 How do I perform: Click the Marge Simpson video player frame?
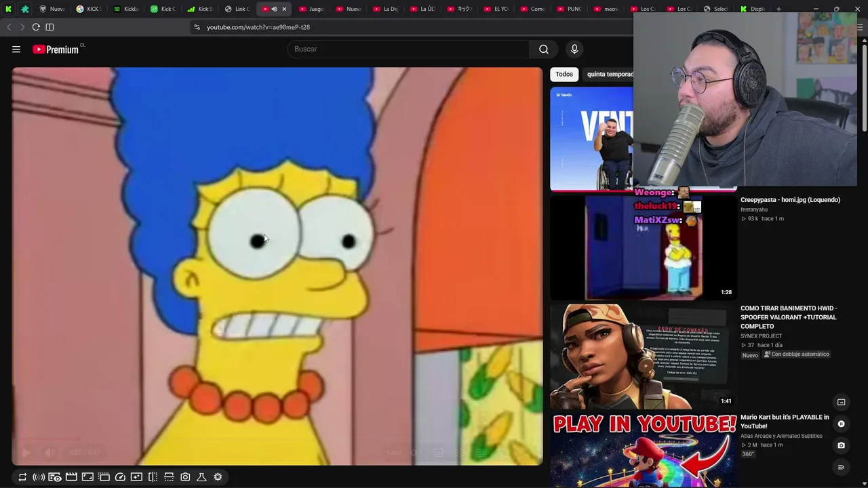(277, 266)
